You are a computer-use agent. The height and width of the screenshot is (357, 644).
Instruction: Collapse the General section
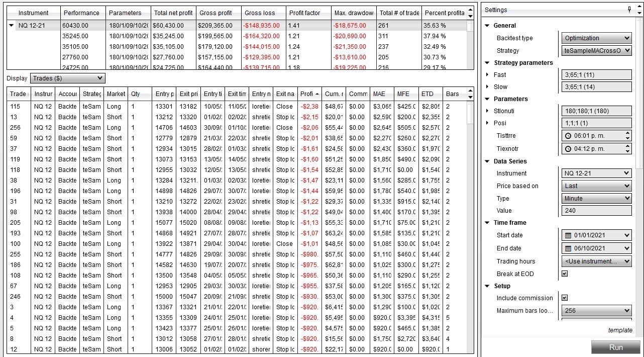point(485,25)
